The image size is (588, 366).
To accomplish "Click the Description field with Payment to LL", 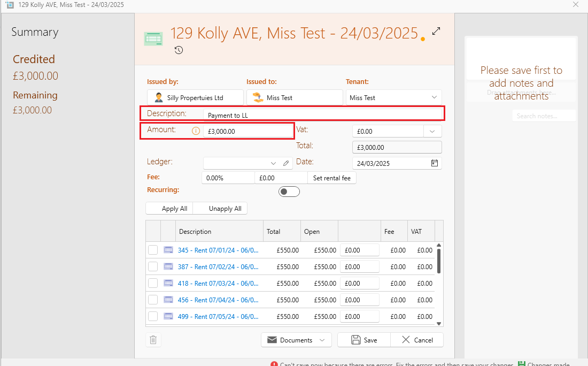I will (x=323, y=115).
